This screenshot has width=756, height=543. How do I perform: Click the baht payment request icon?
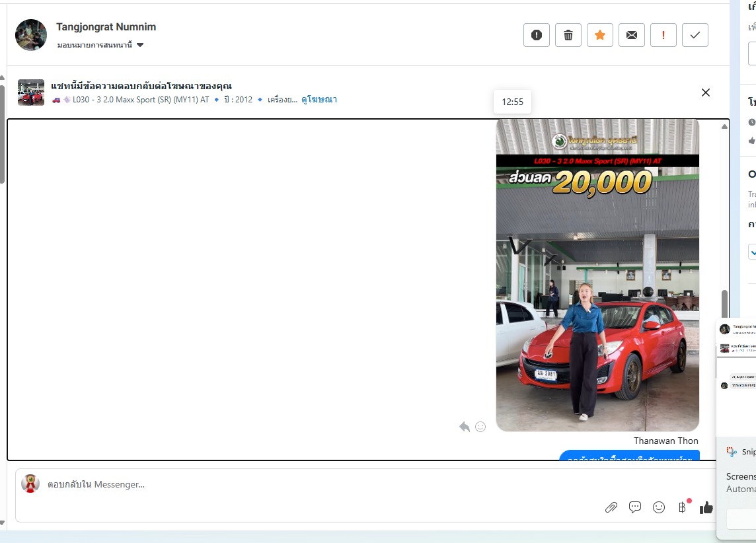point(682,507)
